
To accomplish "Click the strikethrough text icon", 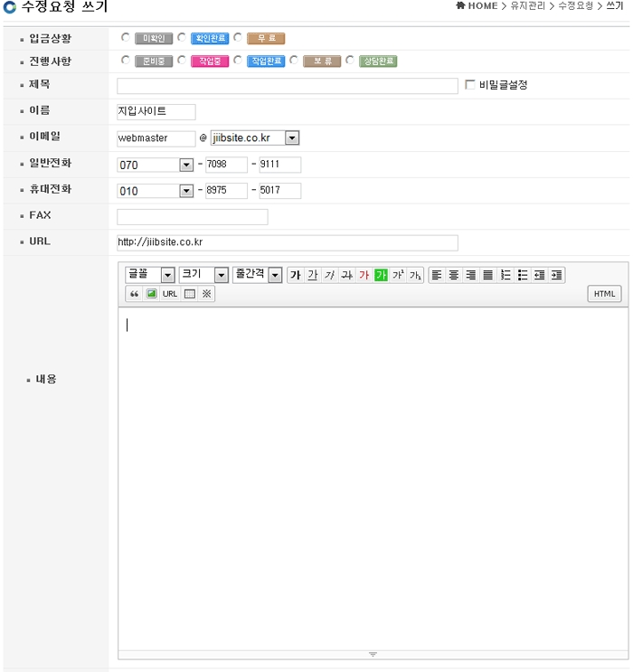I will coord(346,275).
